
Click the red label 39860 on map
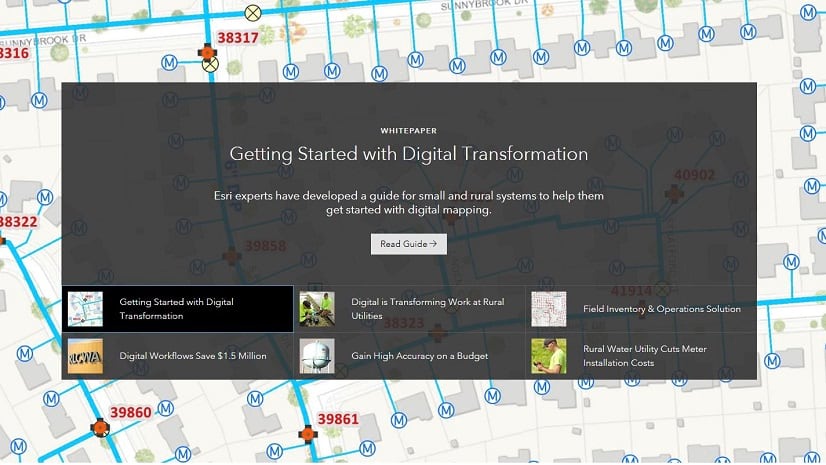[x=131, y=412]
